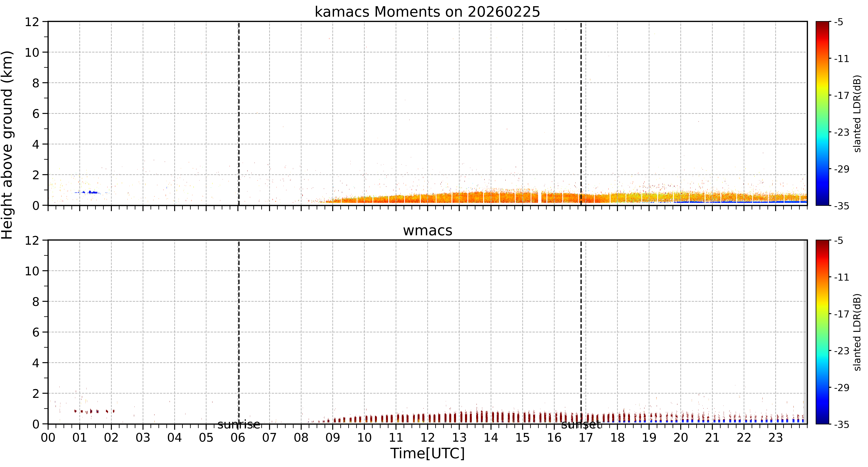Click the "-35" value on wmacs colorbar
Screen dimensions: 868x467
tap(841, 424)
